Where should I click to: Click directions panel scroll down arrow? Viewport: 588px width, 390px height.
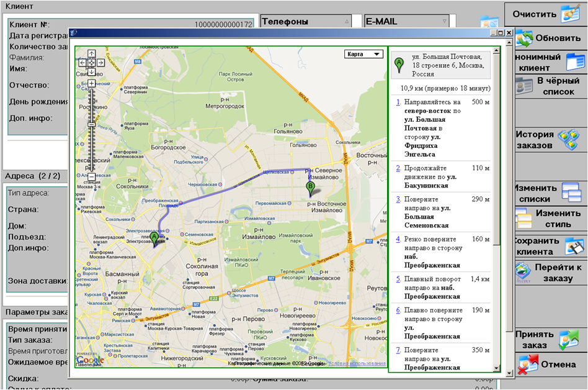tap(496, 368)
